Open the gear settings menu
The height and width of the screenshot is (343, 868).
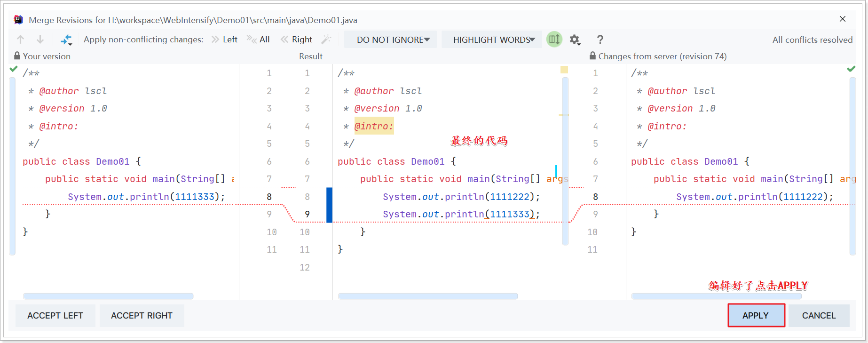pyautogui.click(x=575, y=40)
